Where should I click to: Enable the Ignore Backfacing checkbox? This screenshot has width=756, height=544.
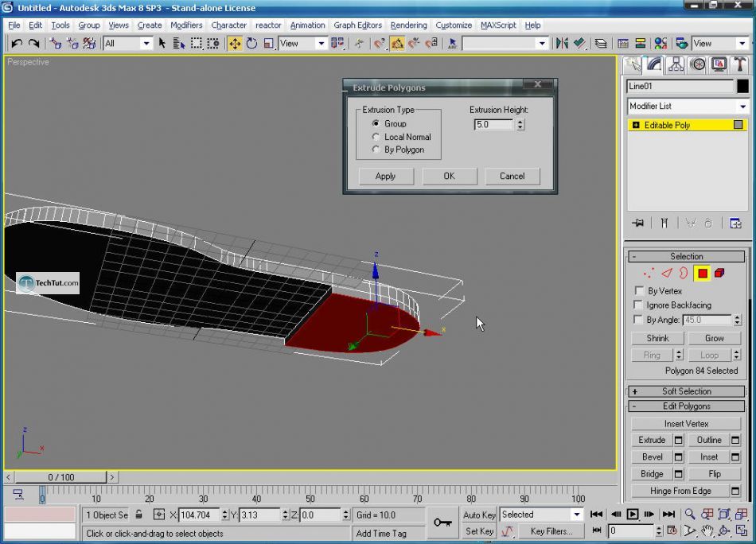pos(639,305)
